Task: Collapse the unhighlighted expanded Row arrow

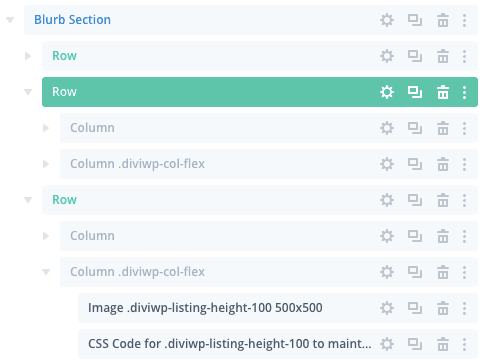Action: [28, 200]
